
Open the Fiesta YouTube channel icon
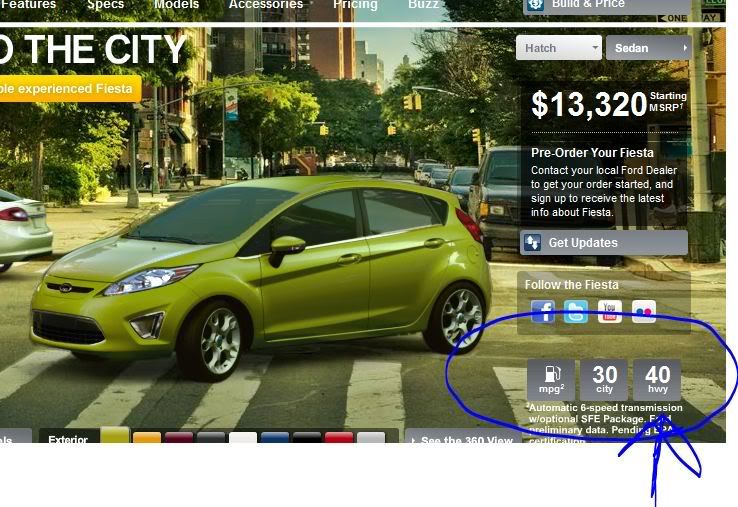pos(609,311)
